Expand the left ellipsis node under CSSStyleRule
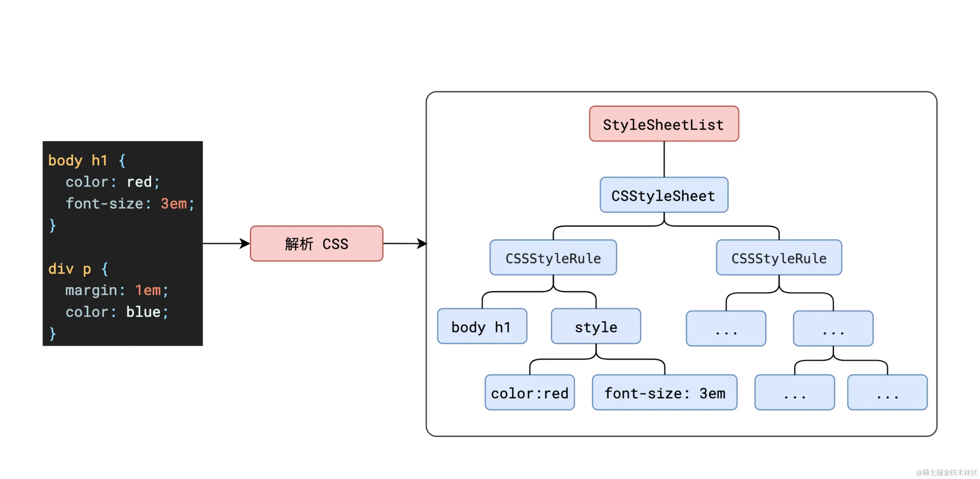Image resolution: width=980 pixels, height=479 pixels. click(x=725, y=328)
